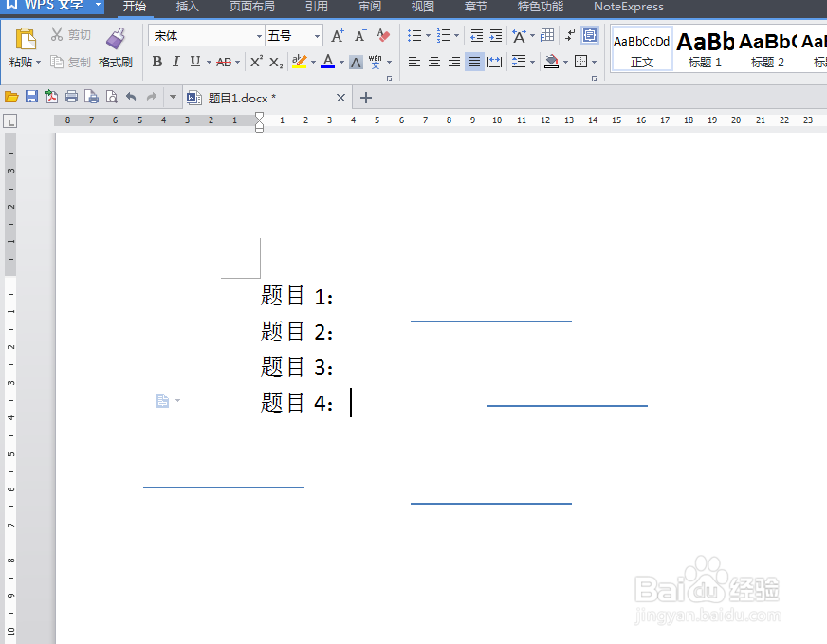Viewport: 827px width, 644px height.
Task: Click the Copy icon
Action: tap(57, 63)
